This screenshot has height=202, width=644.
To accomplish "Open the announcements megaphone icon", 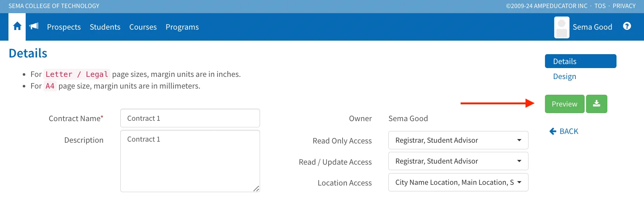I will (34, 26).
